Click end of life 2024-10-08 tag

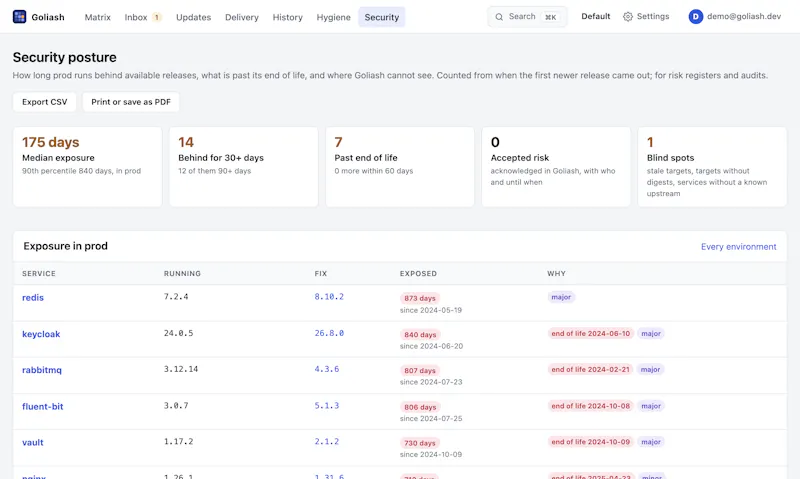591,406
